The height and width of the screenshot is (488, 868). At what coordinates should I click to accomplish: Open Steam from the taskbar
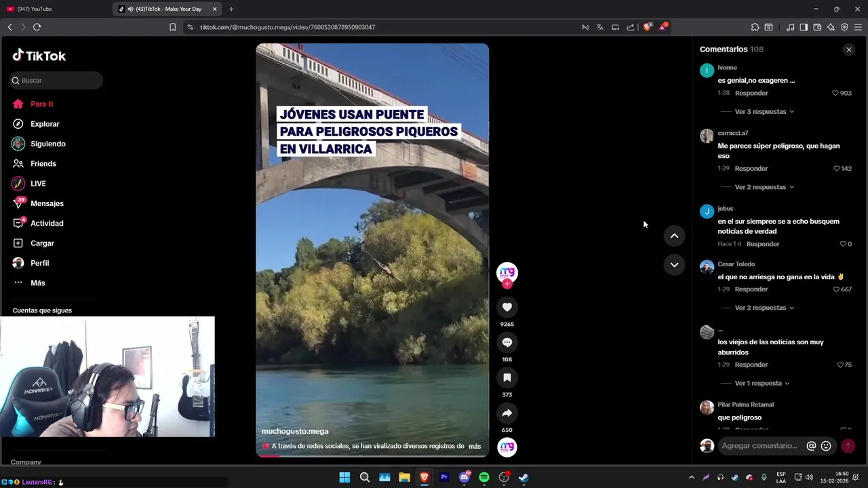(524, 477)
